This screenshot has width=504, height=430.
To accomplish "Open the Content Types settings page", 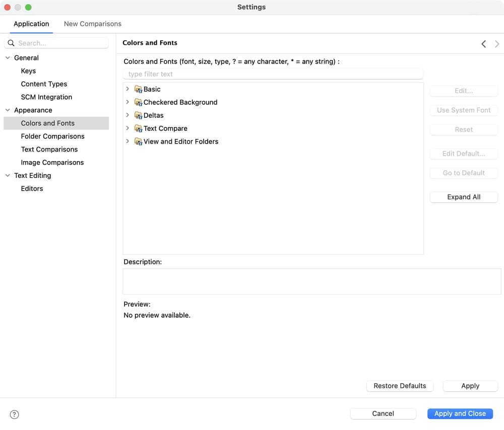I will pyautogui.click(x=44, y=84).
